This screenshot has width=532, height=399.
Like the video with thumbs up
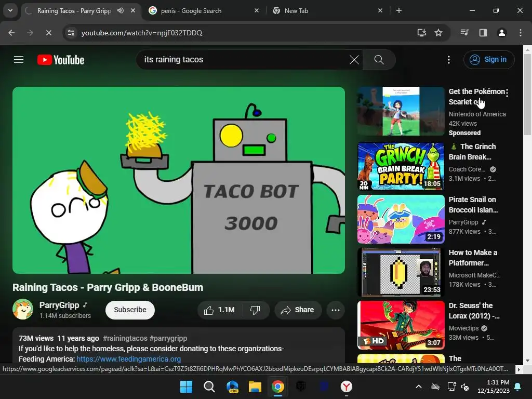tap(219, 310)
